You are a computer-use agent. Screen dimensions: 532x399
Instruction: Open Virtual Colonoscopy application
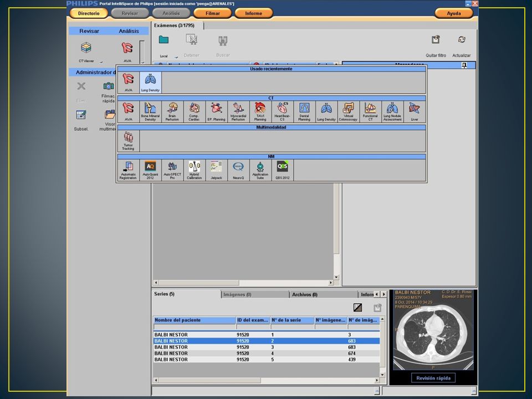coord(348,111)
